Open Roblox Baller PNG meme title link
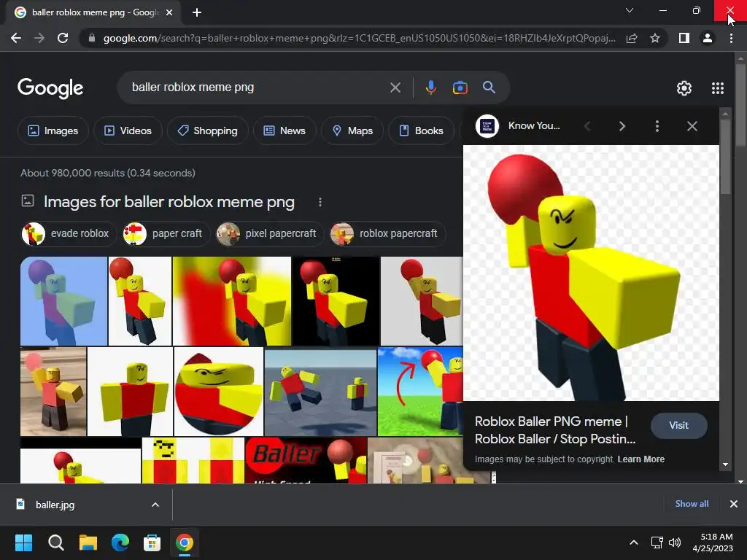Image resolution: width=747 pixels, height=560 pixels. point(555,430)
